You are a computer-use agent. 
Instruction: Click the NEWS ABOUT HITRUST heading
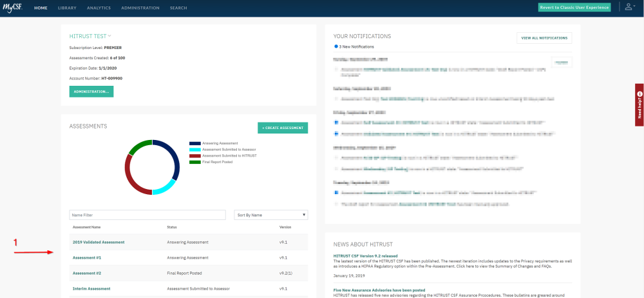[363, 244]
